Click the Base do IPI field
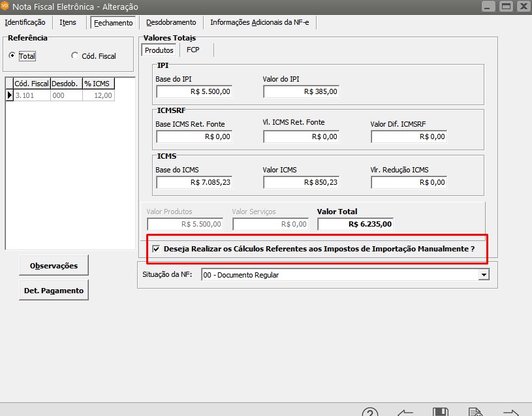This screenshot has width=532, height=416. [194, 91]
